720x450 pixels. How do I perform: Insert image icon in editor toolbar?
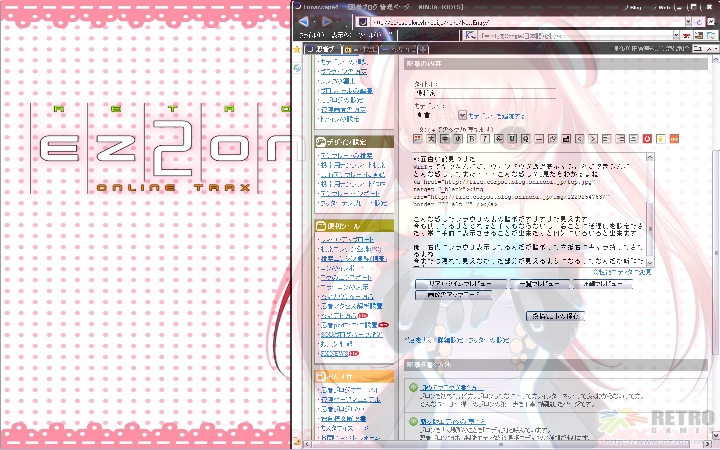point(566,138)
